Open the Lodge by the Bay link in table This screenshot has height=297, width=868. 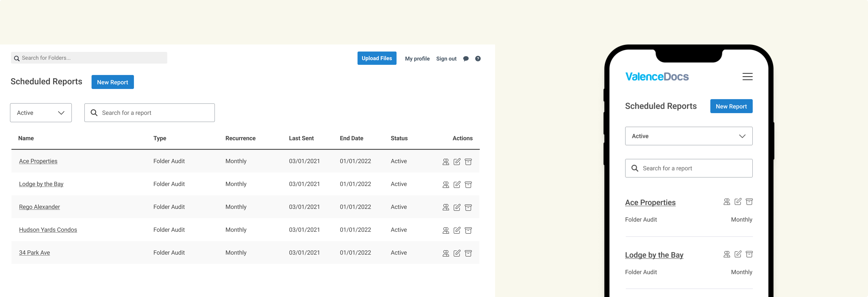point(41,184)
